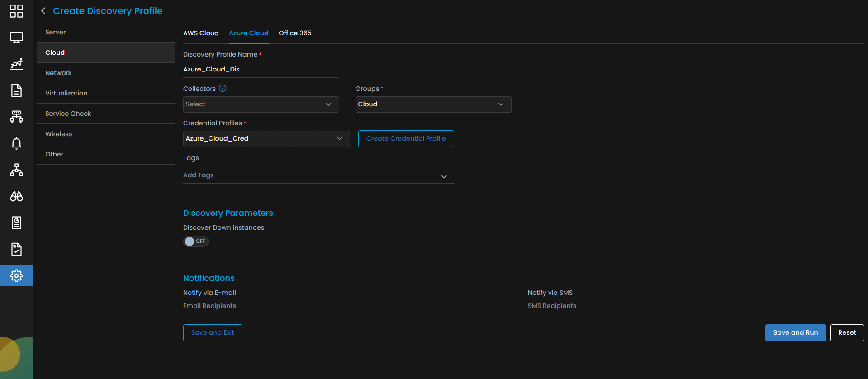The height and width of the screenshot is (379, 868).
Task: Click the SMS Recipients field
Action: click(692, 306)
